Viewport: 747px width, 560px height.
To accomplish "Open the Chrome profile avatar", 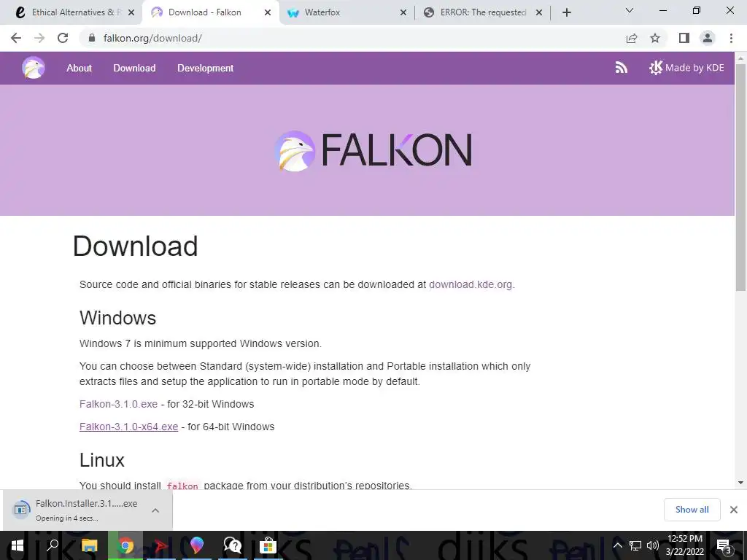I will pos(708,38).
